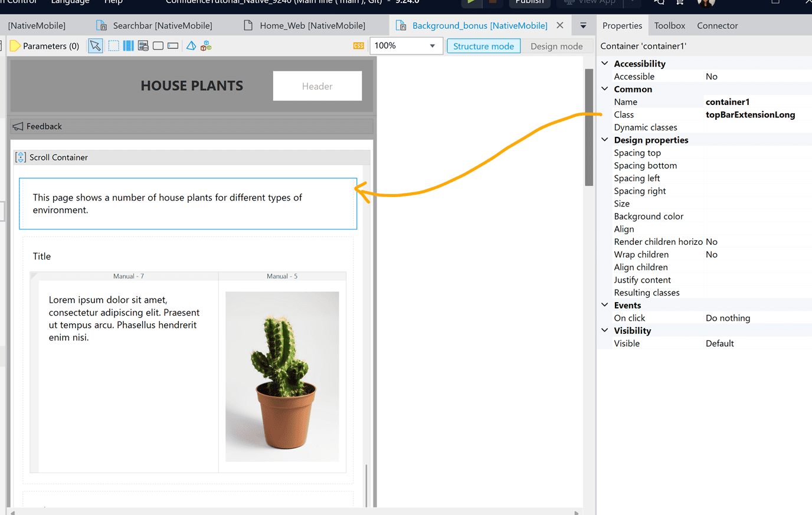This screenshot has width=812, height=515.
Task: Switch to the Connector tab
Action: [717, 25]
